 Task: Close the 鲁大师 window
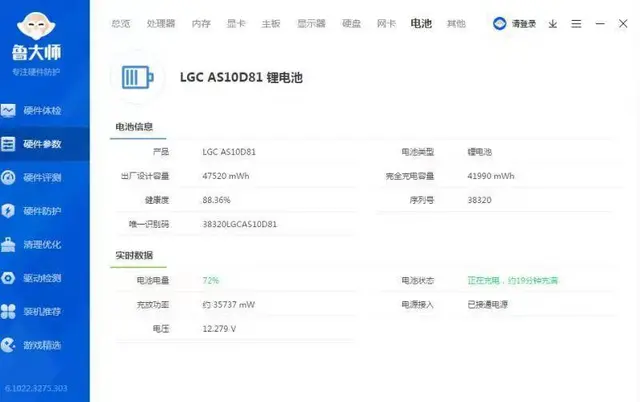pyautogui.click(x=623, y=24)
